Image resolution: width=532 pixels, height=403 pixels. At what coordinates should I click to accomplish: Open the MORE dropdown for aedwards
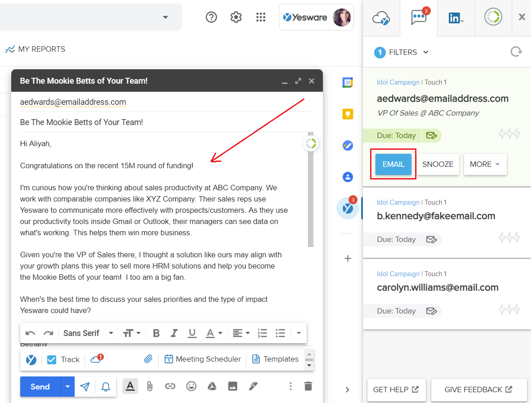coord(485,164)
